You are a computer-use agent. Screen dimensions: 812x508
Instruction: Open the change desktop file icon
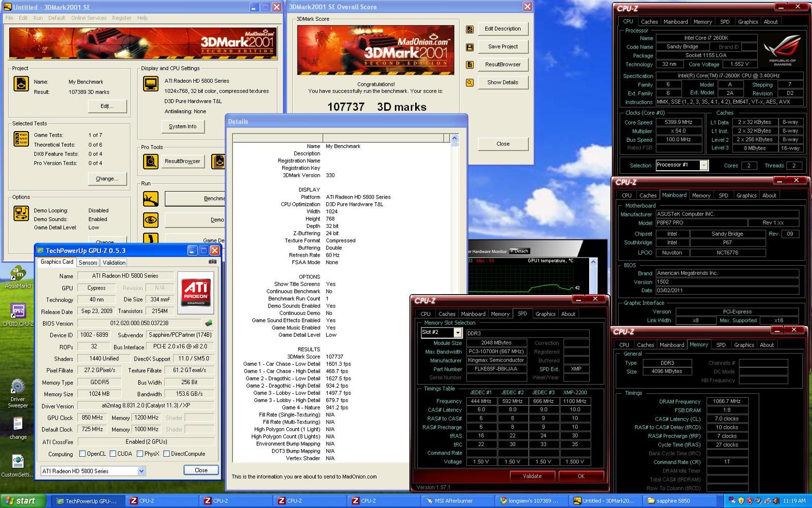(x=18, y=428)
